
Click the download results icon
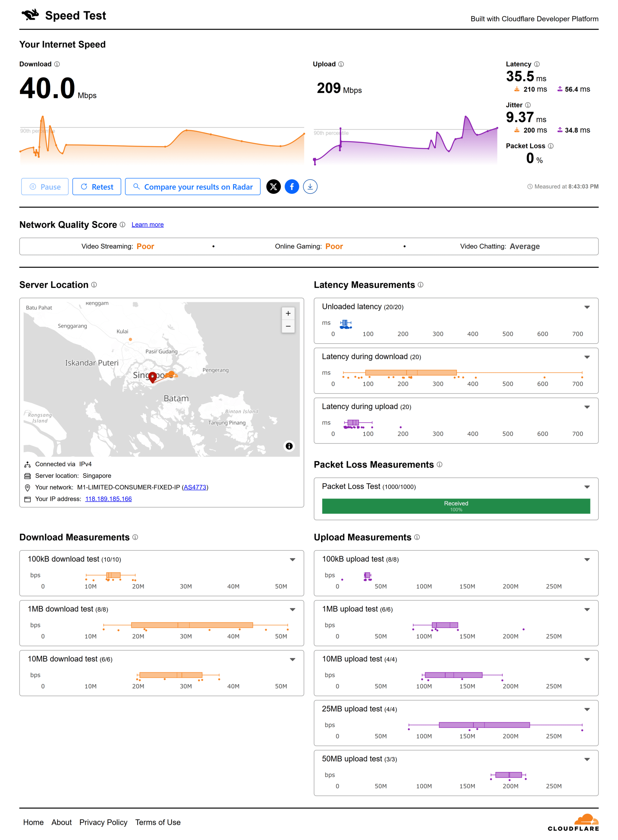(x=310, y=186)
